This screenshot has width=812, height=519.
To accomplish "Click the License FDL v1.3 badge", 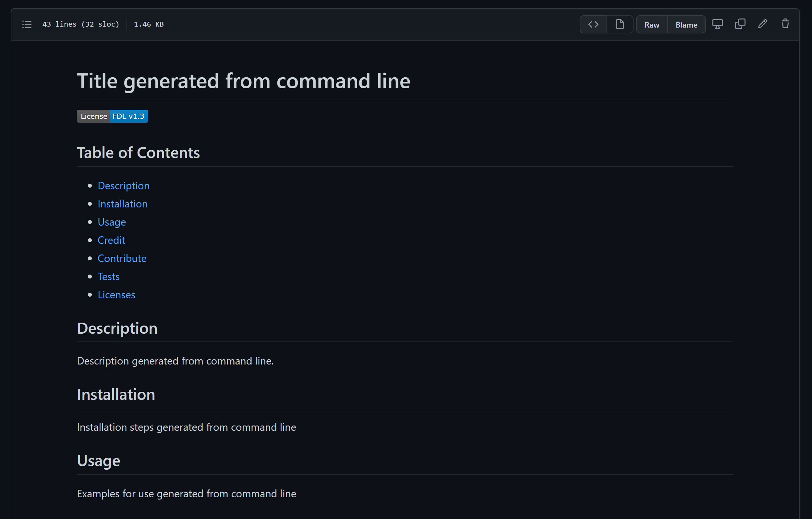I will tap(112, 116).
